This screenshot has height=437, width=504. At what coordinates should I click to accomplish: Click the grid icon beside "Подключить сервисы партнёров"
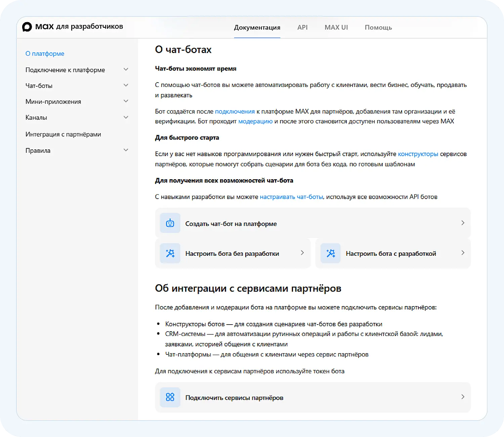point(170,397)
